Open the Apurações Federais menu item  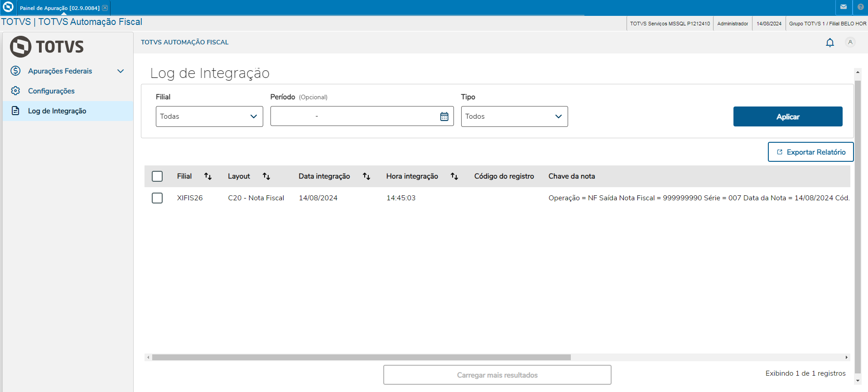coord(68,71)
